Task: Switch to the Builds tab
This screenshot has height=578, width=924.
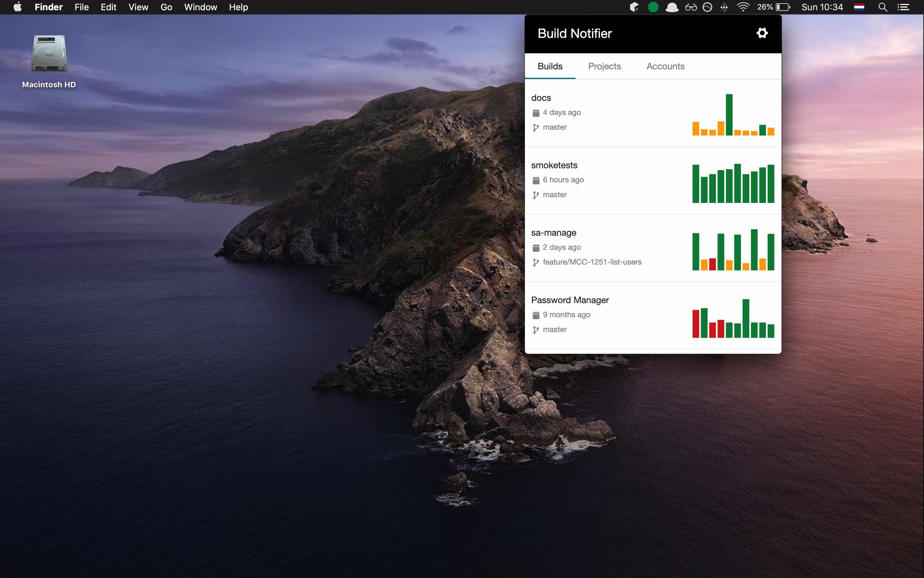Action: pos(550,66)
